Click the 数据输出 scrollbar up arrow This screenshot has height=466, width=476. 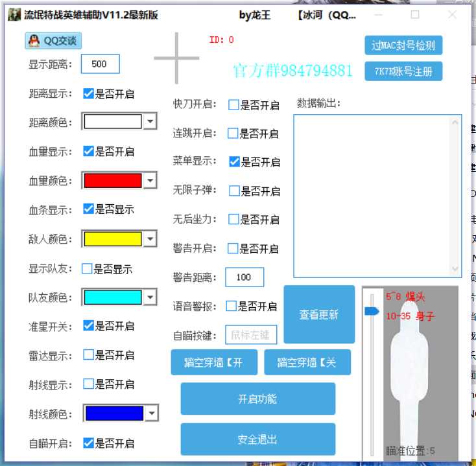pos(455,122)
